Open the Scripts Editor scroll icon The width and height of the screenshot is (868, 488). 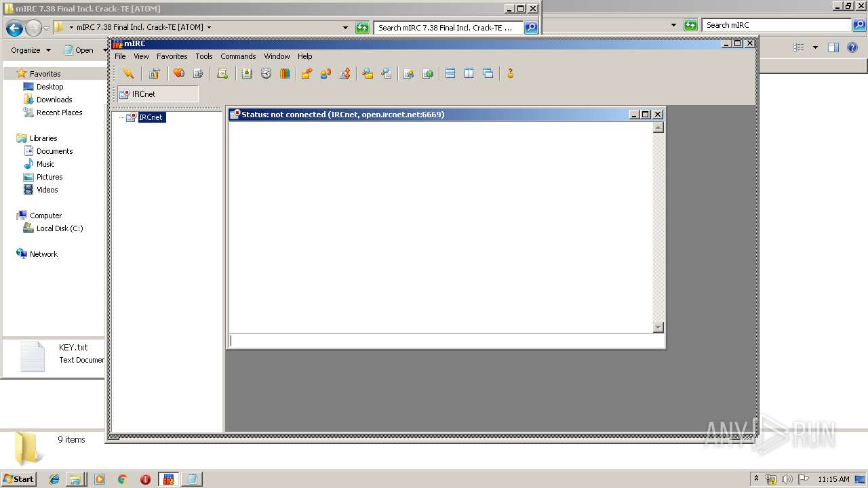(222, 73)
